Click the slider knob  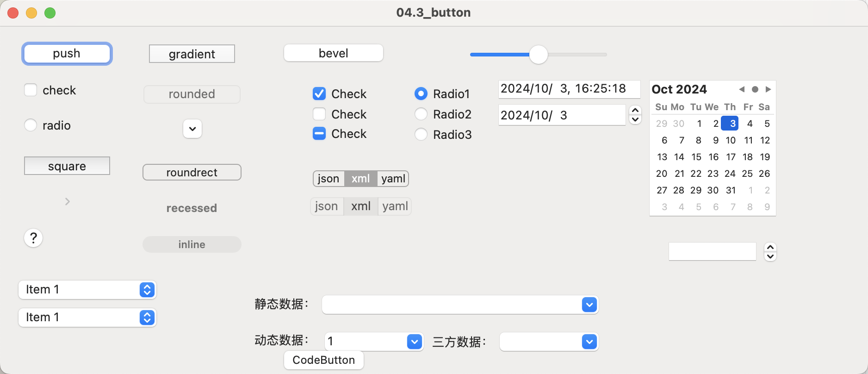click(x=539, y=55)
